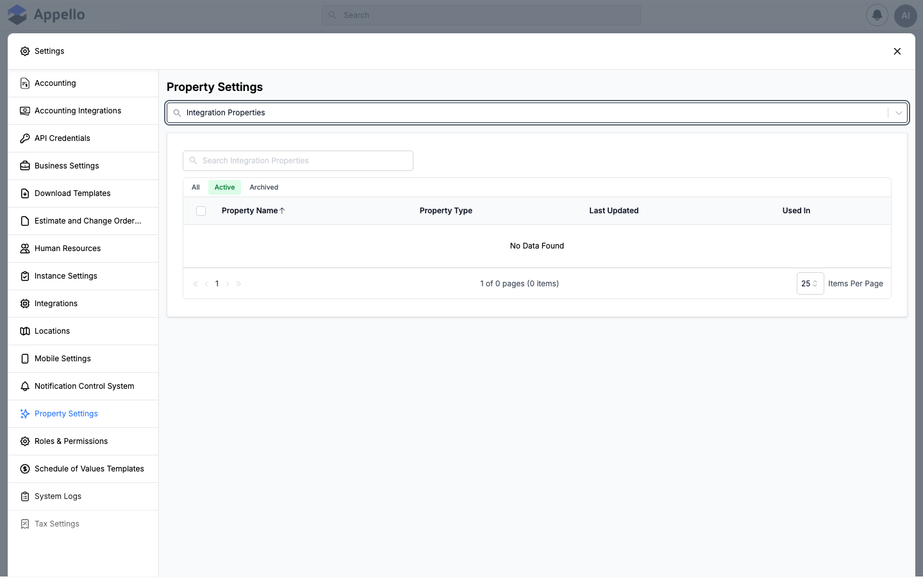
Task: Click the Mobile Settings phone icon
Action: click(x=25, y=359)
